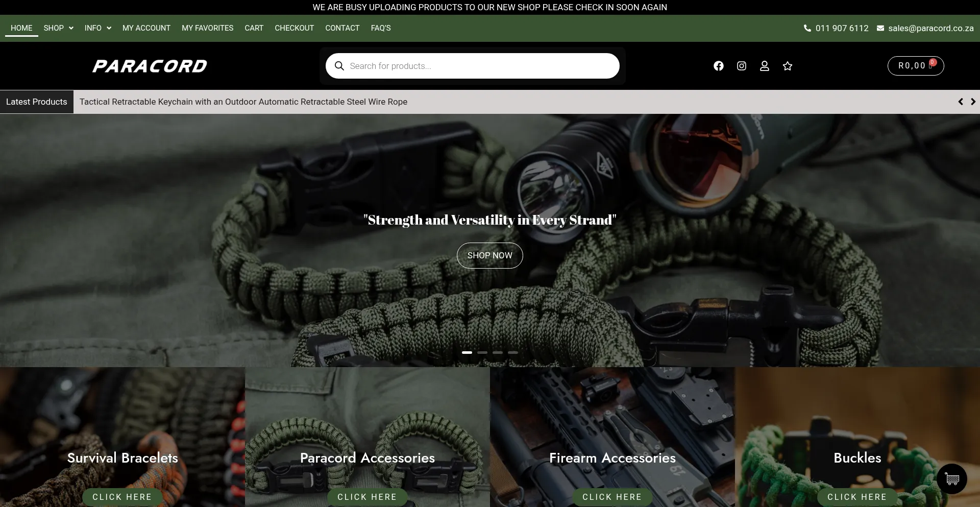Open the account icon in the header
Screen dimensions: 980x507
764,66
